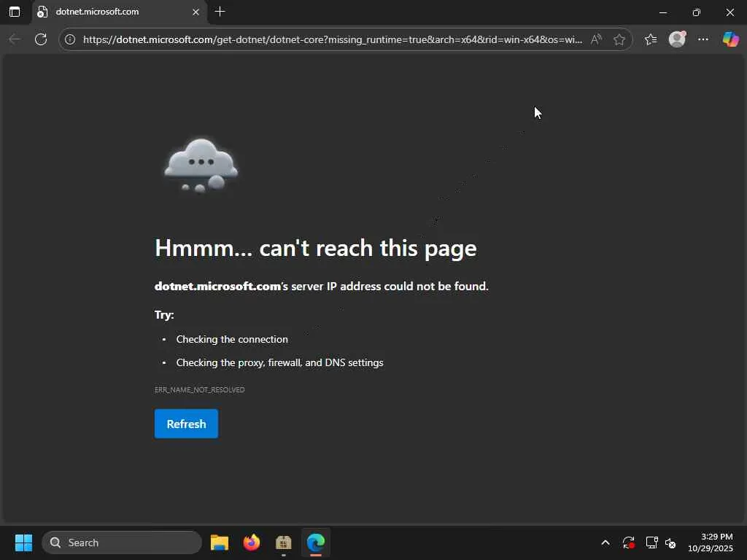Focus the address bar URL field
747x560 pixels.
coord(333,39)
